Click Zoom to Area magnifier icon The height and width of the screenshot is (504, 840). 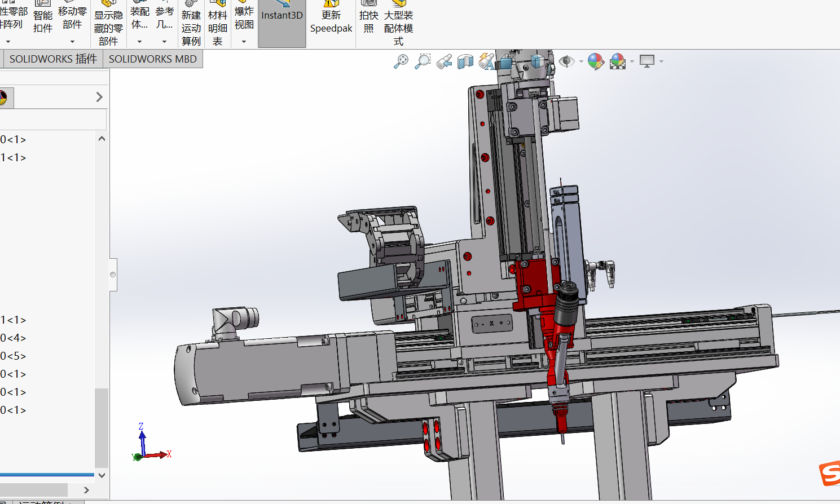[423, 61]
